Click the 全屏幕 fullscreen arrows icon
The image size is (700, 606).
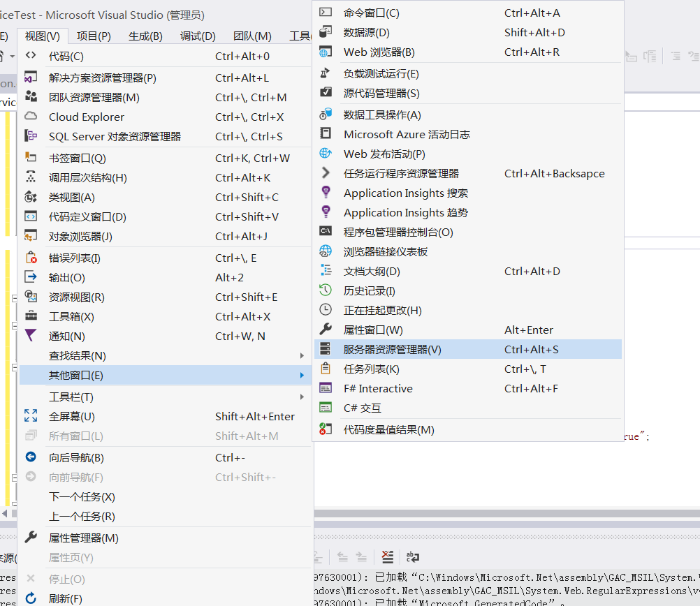click(x=30, y=415)
